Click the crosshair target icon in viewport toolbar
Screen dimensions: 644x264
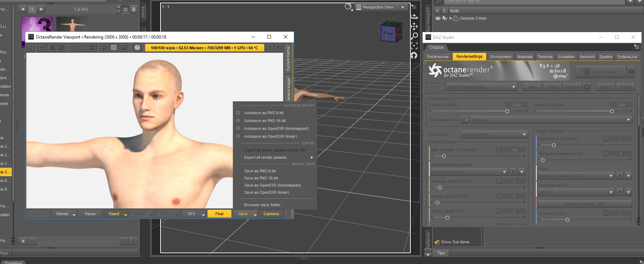[x=73, y=47]
